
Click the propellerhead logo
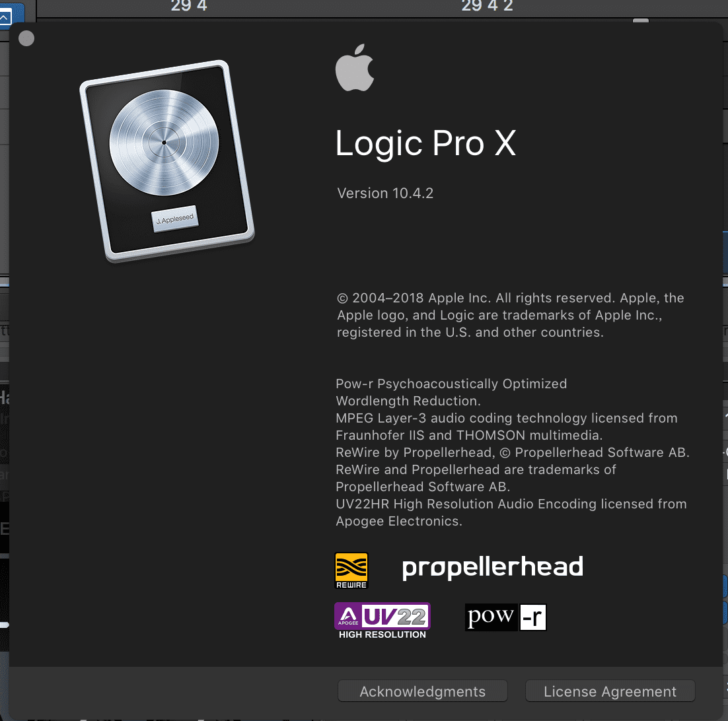click(x=493, y=567)
